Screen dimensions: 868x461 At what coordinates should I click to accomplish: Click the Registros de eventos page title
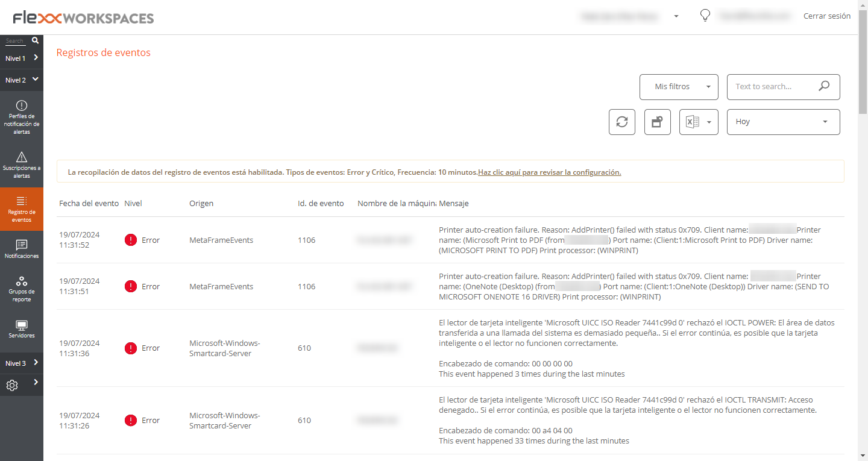click(x=104, y=52)
